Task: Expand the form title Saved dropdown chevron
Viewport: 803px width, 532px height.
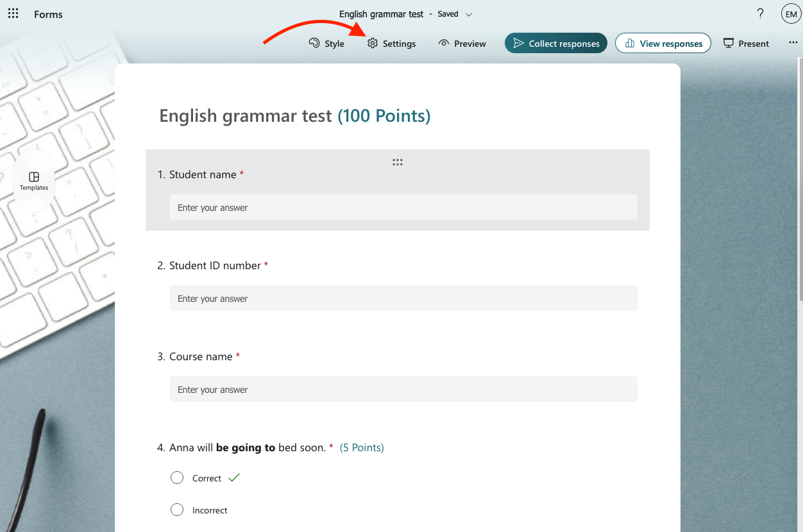Action: 469,14
